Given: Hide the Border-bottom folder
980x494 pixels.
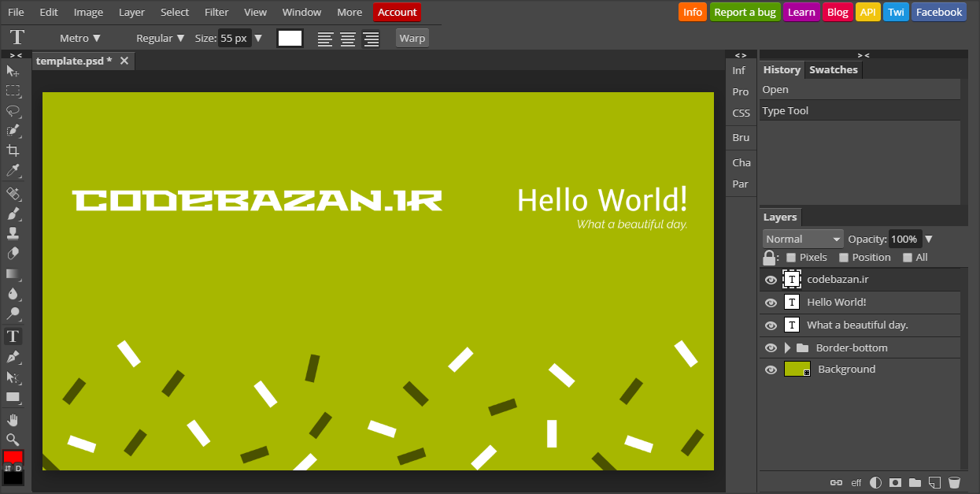Looking at the screenshot, I should [771, 348].
